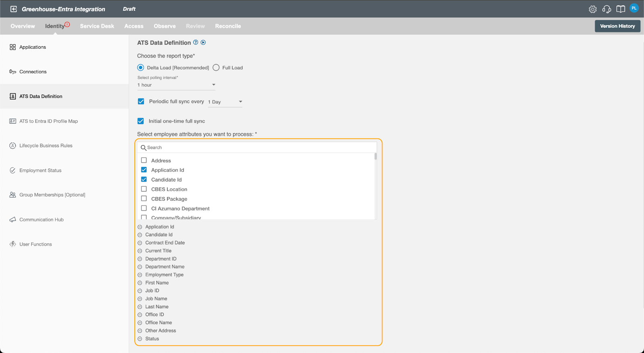This screenshot has width=644, height=353.
Task: Click the help question mark next to ATS Data Definition
Action: click(x=196, y=42)
